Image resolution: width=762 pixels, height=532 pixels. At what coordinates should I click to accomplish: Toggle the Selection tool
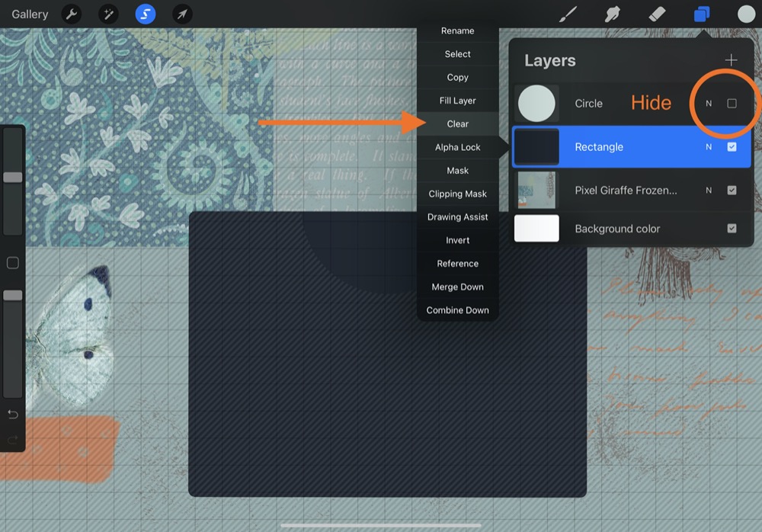(146, 14)
